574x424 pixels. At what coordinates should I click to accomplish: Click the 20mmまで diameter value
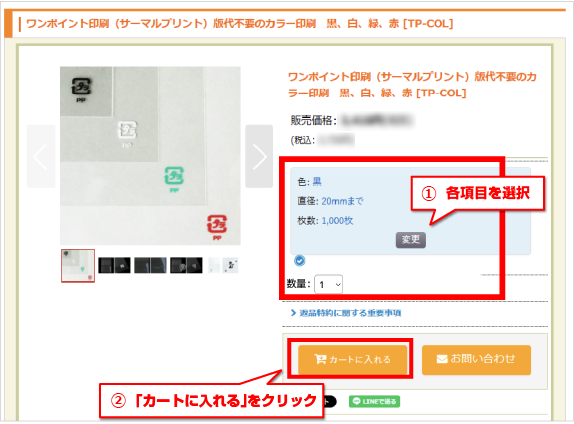coord(342,201)
